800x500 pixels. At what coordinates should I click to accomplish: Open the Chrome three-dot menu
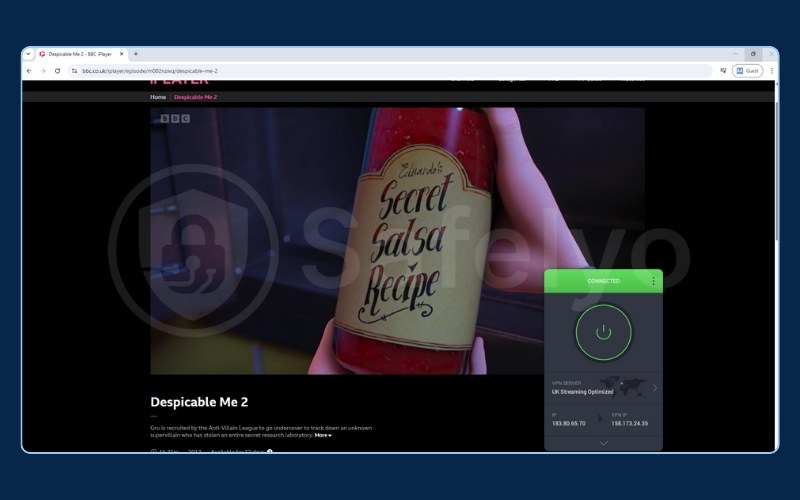click(x=771, y=71)
